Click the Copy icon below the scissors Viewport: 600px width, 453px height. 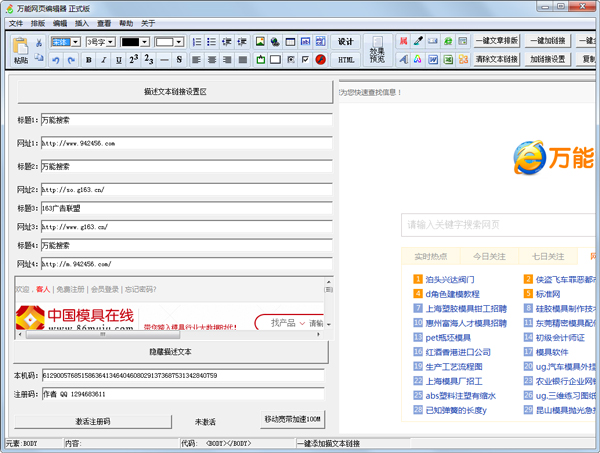[39, 58]
